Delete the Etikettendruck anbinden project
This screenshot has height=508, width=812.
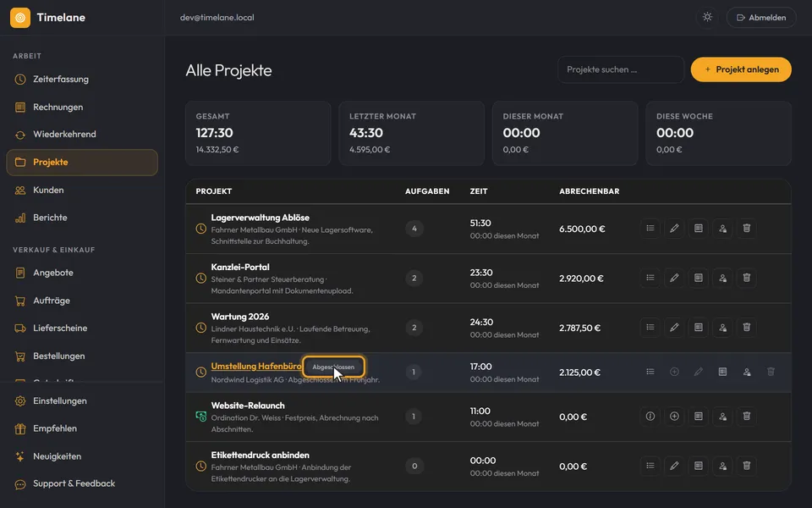(x=747, y=466)
